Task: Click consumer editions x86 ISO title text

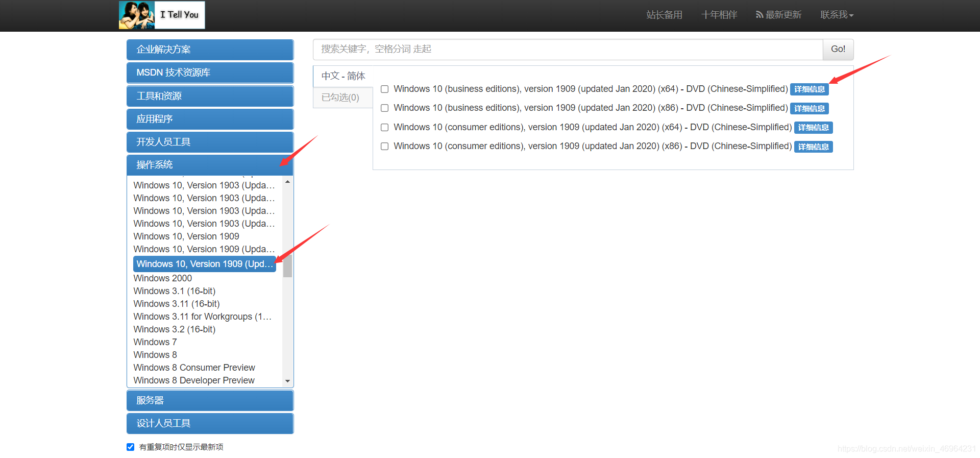Action: [593, 146]
